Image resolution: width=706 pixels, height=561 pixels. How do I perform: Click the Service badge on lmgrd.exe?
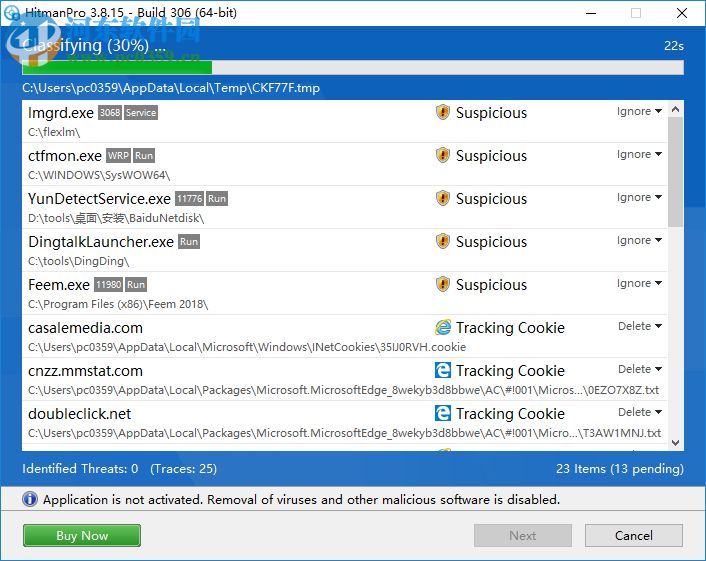click(141, 113)
